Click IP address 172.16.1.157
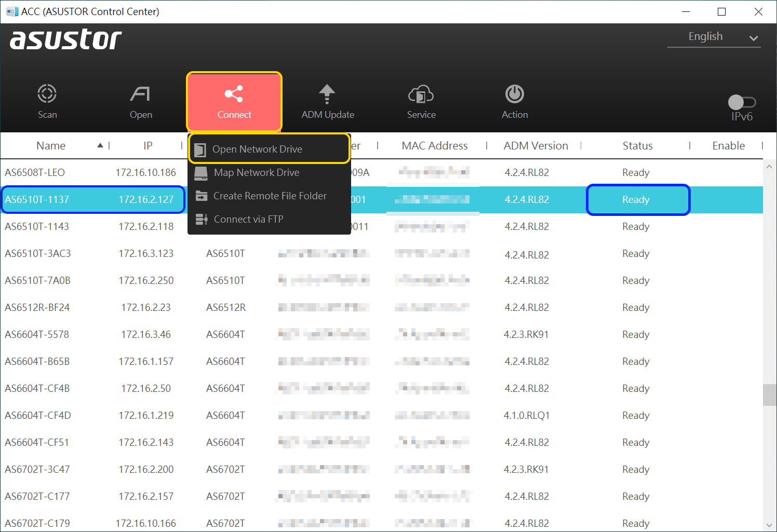Viewport: 777px width, 532px height. tap(146, 361)
